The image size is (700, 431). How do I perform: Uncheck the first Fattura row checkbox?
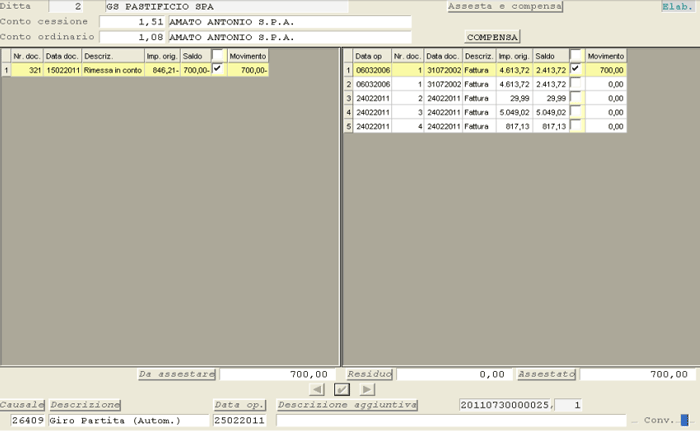pyautogui.click(x=576, y=70)
